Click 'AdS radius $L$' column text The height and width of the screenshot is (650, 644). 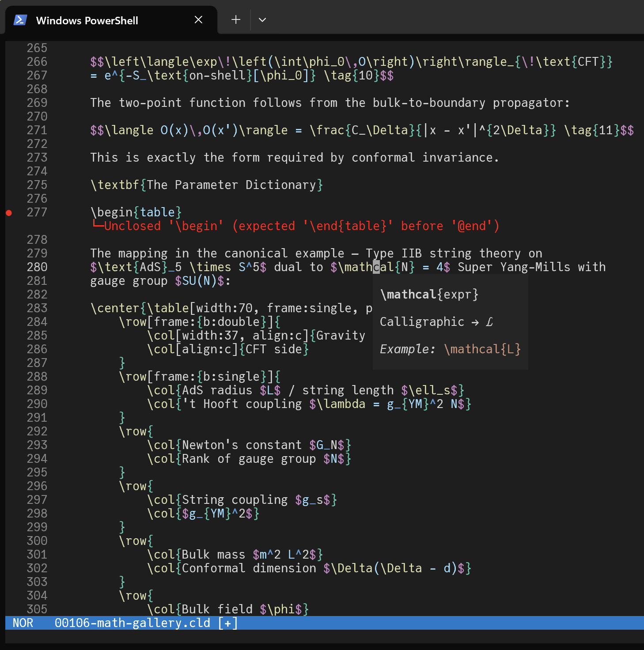231,390
